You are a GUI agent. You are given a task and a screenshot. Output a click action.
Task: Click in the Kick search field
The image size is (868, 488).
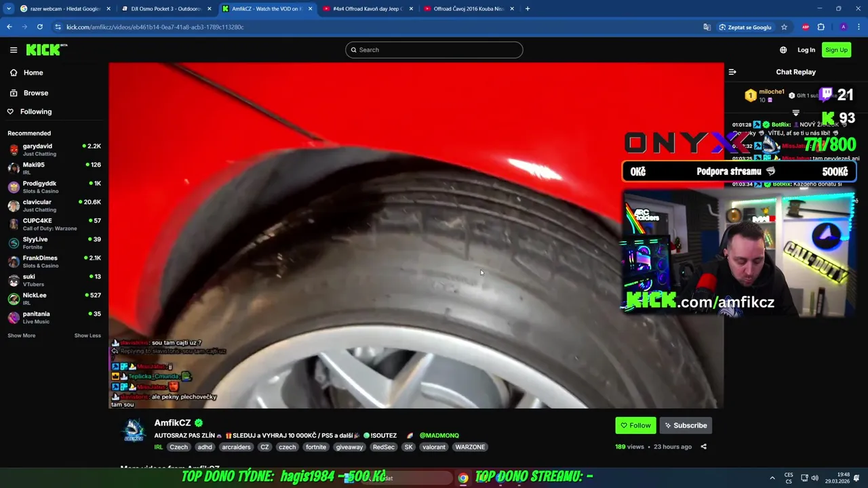pyautogui.click(x=434, y=49)
